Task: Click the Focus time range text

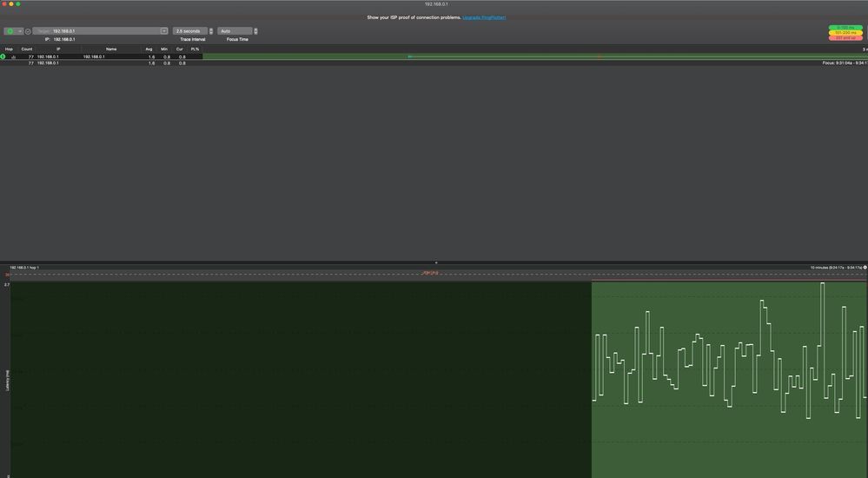Action: click(845, 63)
